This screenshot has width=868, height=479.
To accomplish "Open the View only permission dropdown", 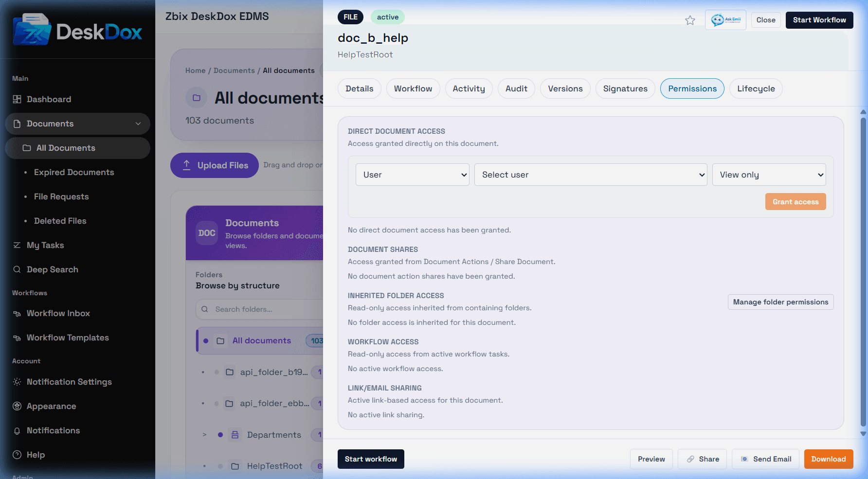I will (x=769, y=175).
